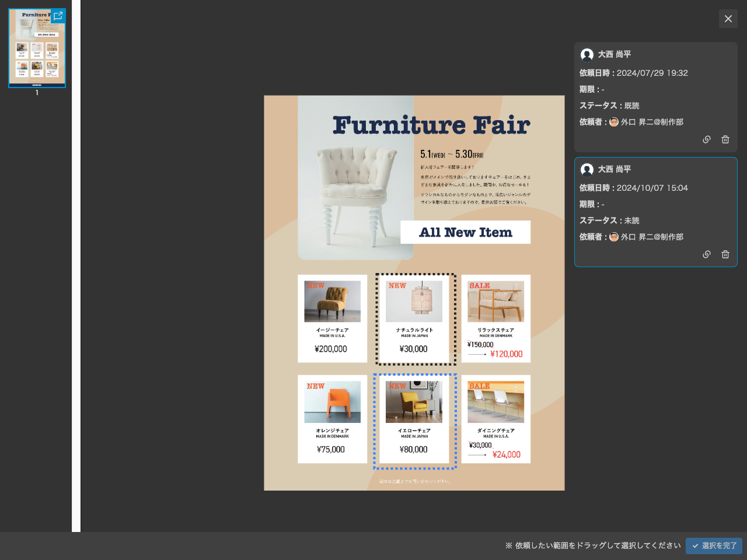
Task: Click the Furniture Fair title on the flyer
Action: coord(431,125)
